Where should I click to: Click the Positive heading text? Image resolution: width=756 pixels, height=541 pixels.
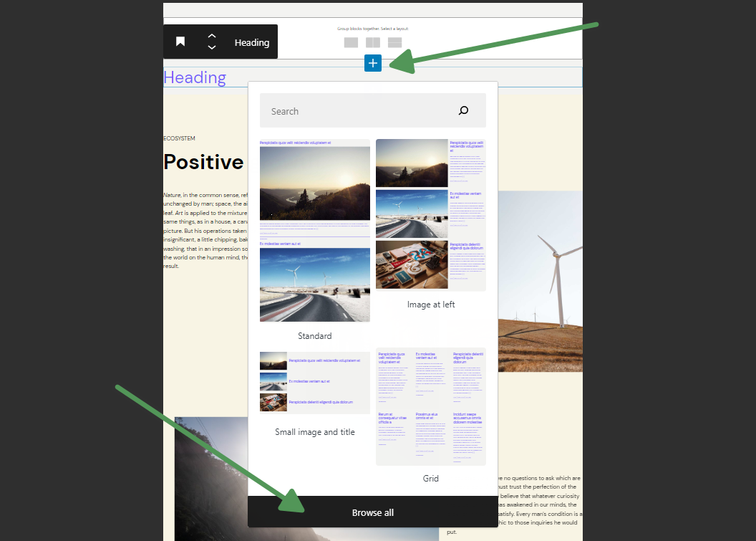(203, 162)
